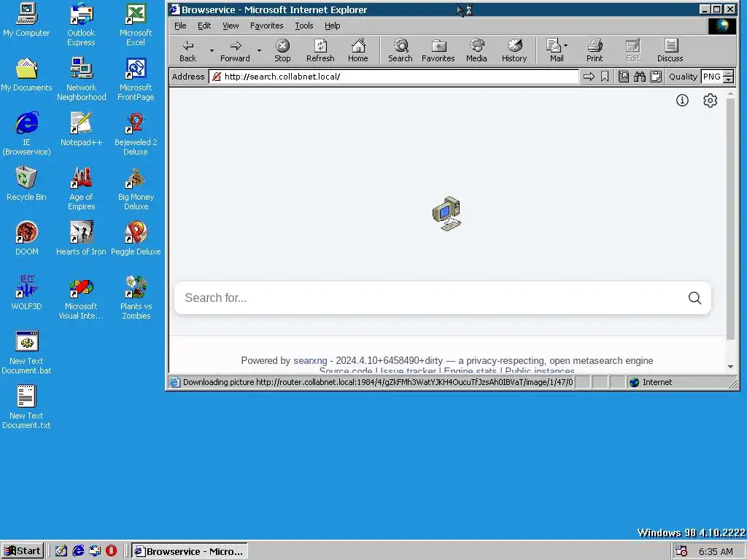Follow the searxng link in footer
This screenshot has height=560, width=747.
[310, 360]
